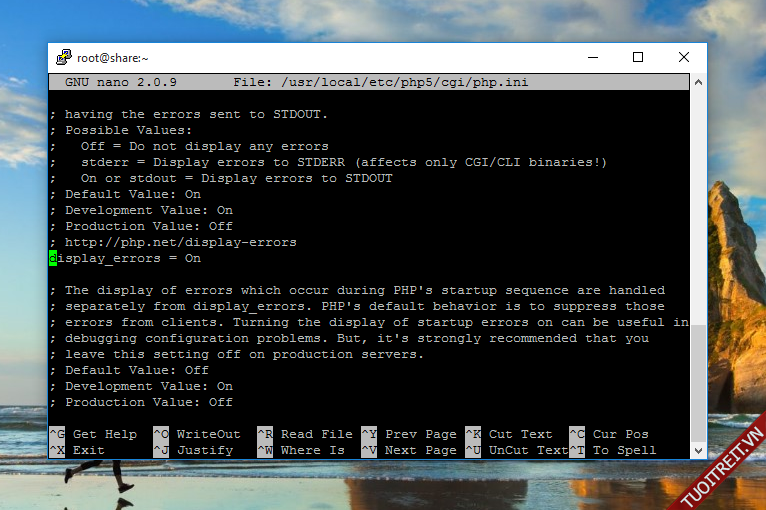
Task: Click the ^Y Prev Page shortcut
Action: coord(409,434)
